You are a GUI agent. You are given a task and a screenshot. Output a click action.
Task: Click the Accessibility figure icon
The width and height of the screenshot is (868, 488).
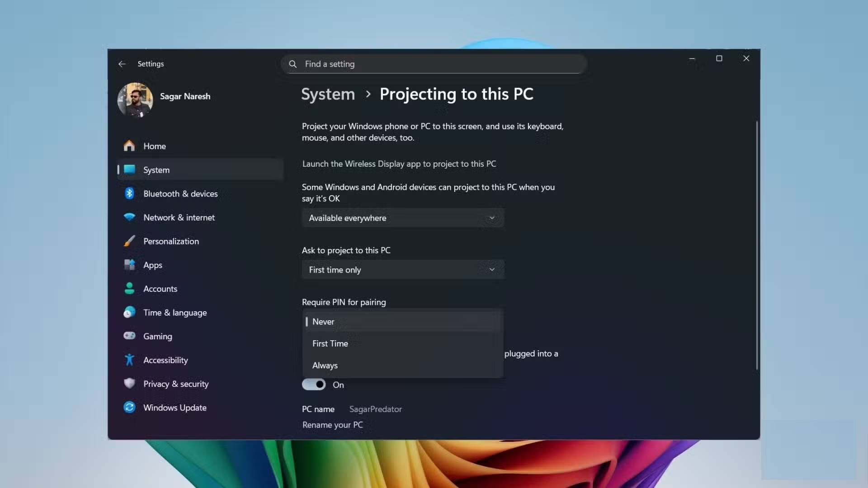129,360
